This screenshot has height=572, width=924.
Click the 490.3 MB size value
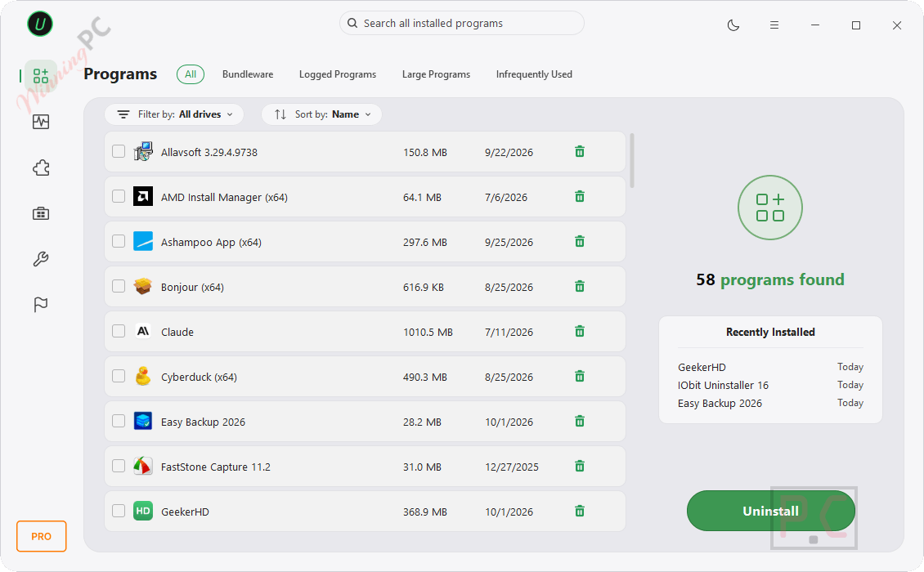425,377
